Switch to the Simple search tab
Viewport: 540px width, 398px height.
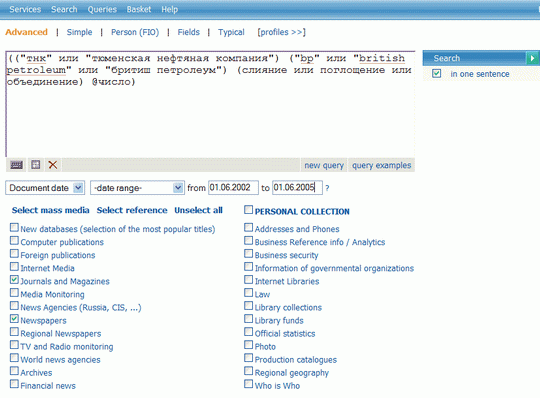tap(79, 32)
